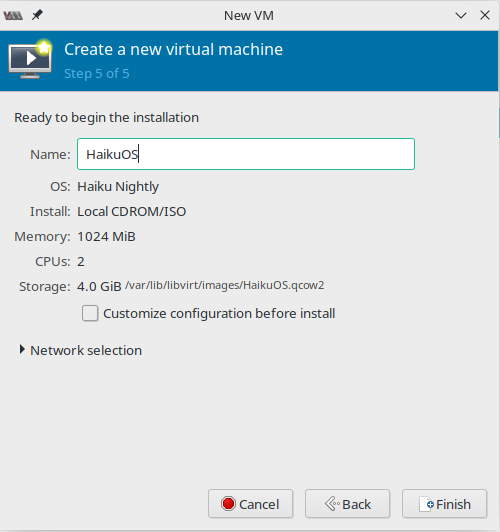Enable Customize configuration before install checkbox
Viewport: 500px width, 532px height.
click(90, 313)
